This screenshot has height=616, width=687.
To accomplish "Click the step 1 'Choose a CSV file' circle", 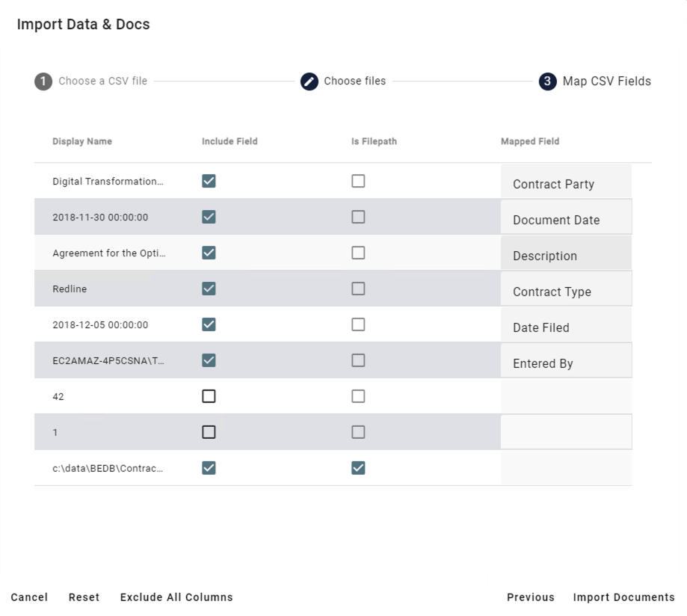I will pyautogui.click(x=43, y=81).
